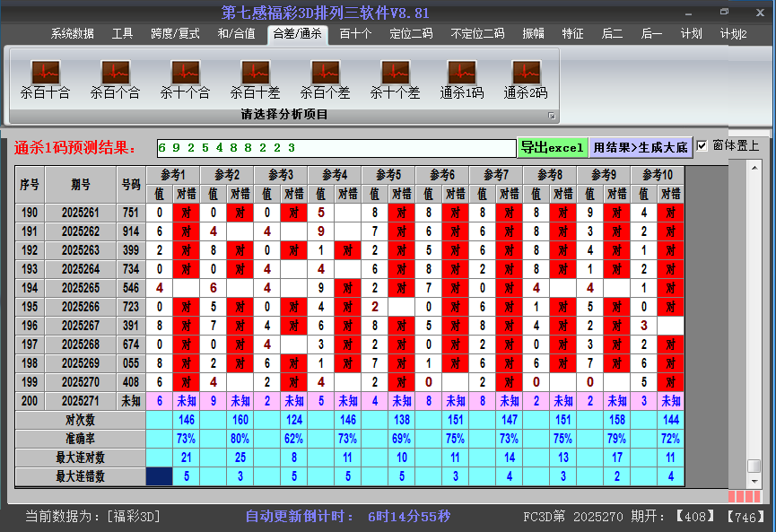Screen dimensions: 776x532
Task: Click the prediction result number field
Action: (336, 147)
